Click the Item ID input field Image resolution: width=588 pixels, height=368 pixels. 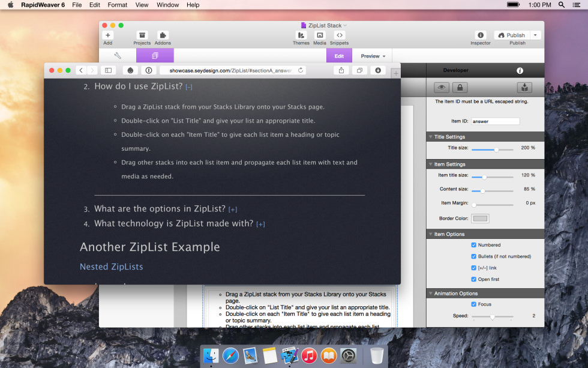tap(496, 121)
